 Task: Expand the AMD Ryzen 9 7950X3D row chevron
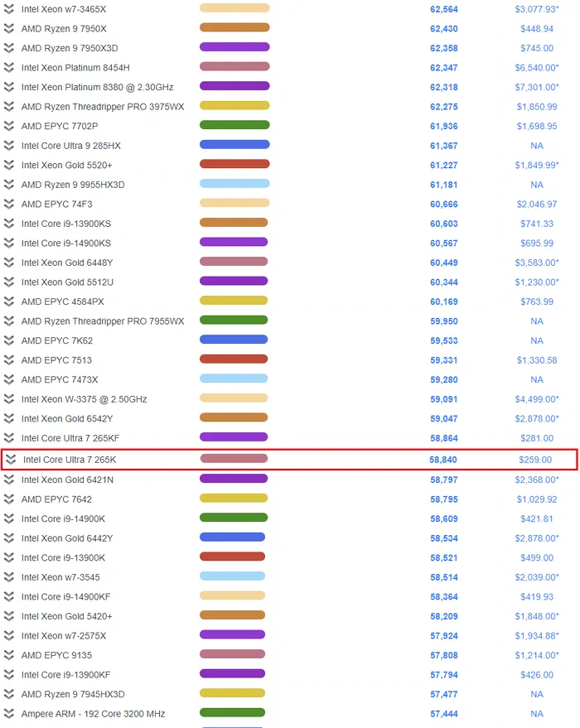tap(9, 48)
